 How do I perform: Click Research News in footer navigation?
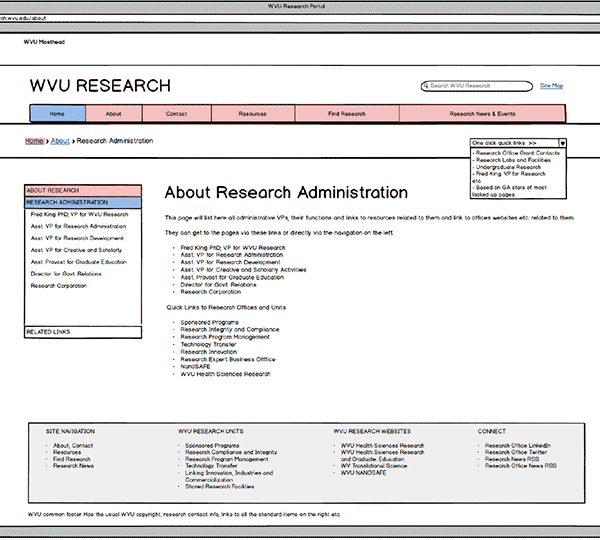[x=73, y=466]
